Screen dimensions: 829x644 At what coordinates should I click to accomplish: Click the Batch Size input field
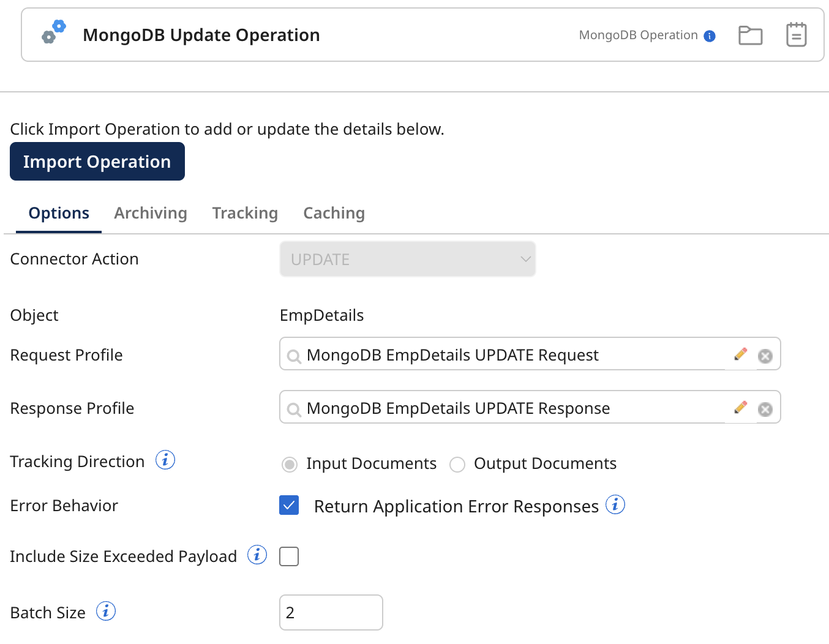[331, 612]
